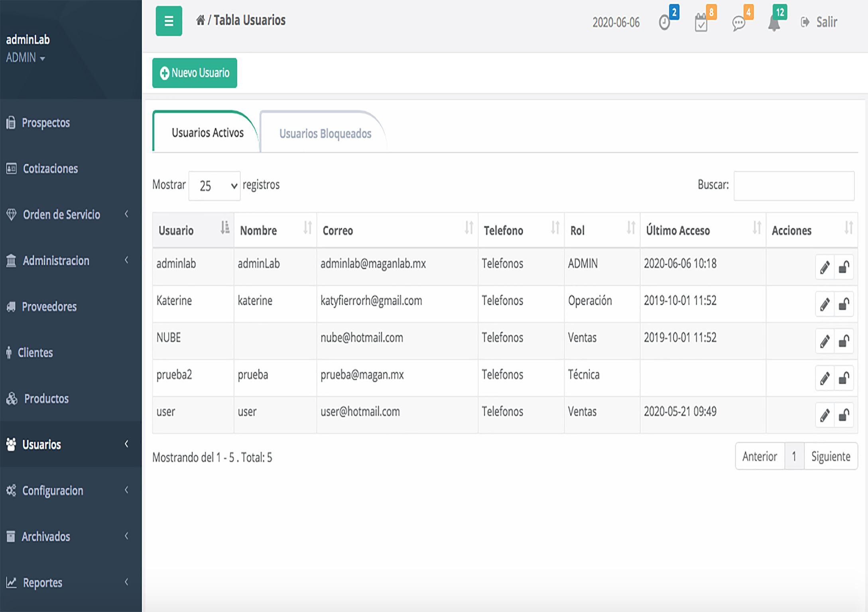Click the adminlab@maganlab.mx email cell
This screenshot has height=612, width=868.
[397, 266]
